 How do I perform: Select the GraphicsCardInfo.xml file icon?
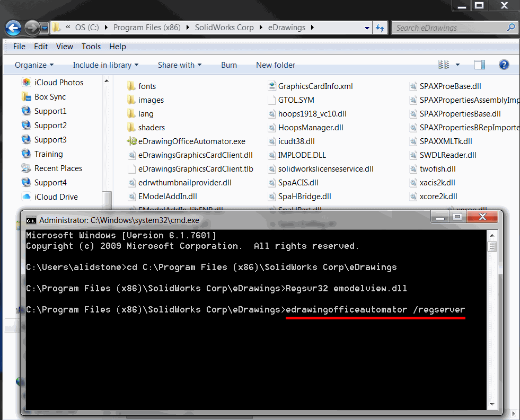(271, 86)
